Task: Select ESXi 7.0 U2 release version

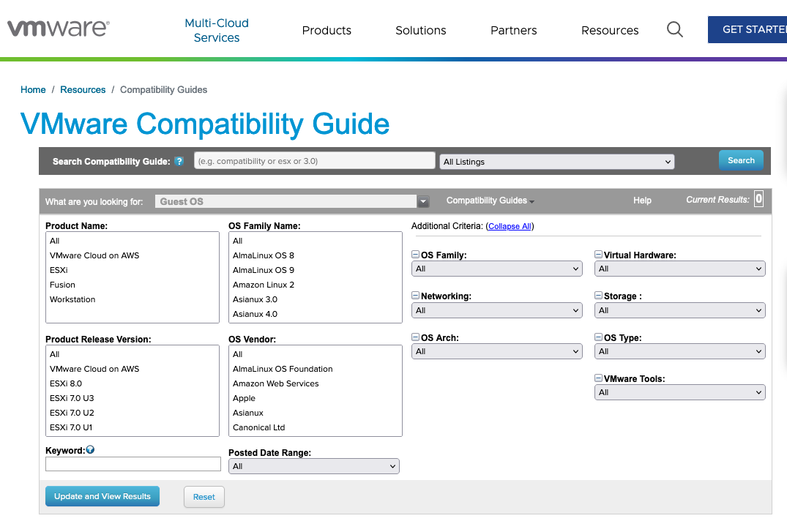Action: [132, 413]
